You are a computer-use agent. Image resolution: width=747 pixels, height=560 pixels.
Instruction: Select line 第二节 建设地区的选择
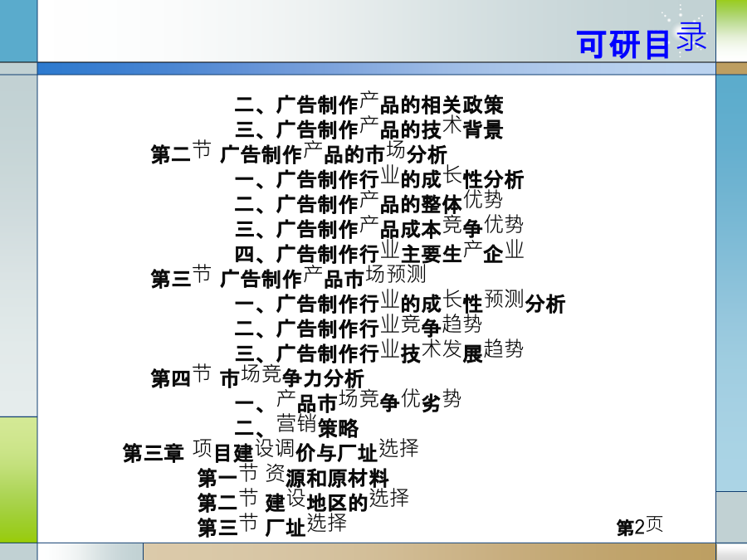tap(304, 501)
